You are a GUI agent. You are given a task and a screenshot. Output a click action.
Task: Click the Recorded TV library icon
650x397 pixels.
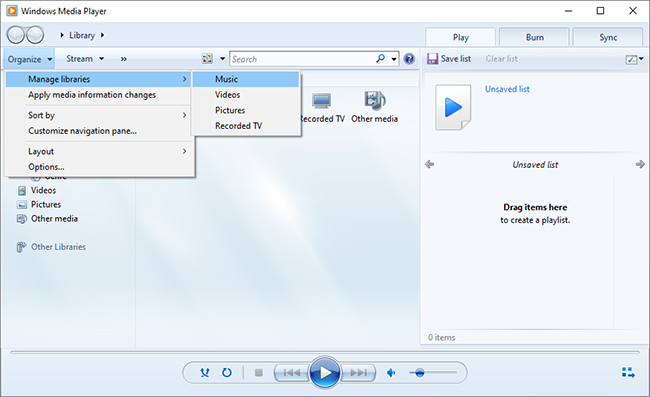322,100
